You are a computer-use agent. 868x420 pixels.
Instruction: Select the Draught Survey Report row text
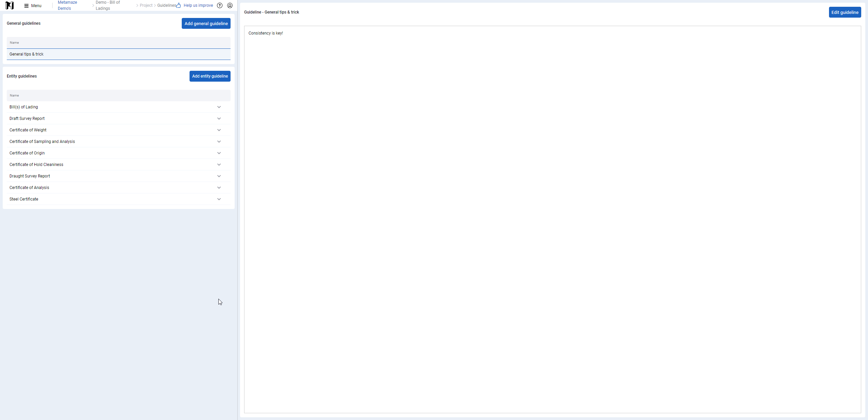coord(29,176)
